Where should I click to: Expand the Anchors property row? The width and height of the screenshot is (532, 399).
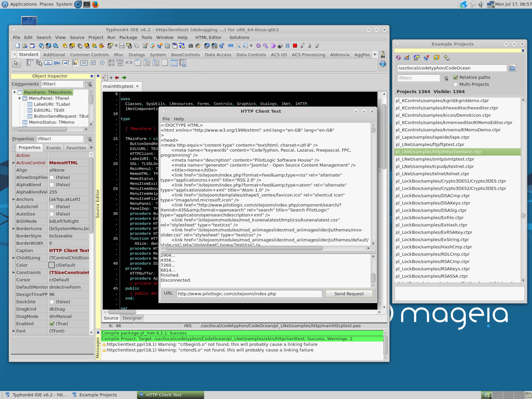point(14,199)
